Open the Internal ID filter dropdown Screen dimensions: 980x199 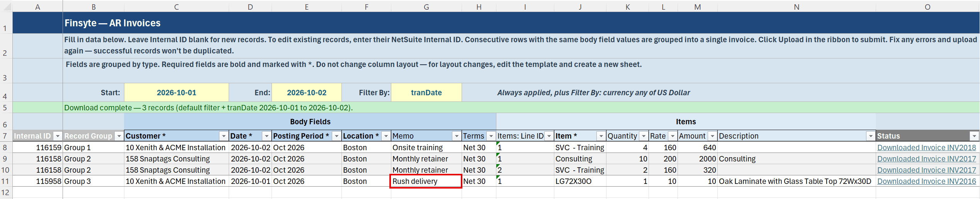pos(58,136)
